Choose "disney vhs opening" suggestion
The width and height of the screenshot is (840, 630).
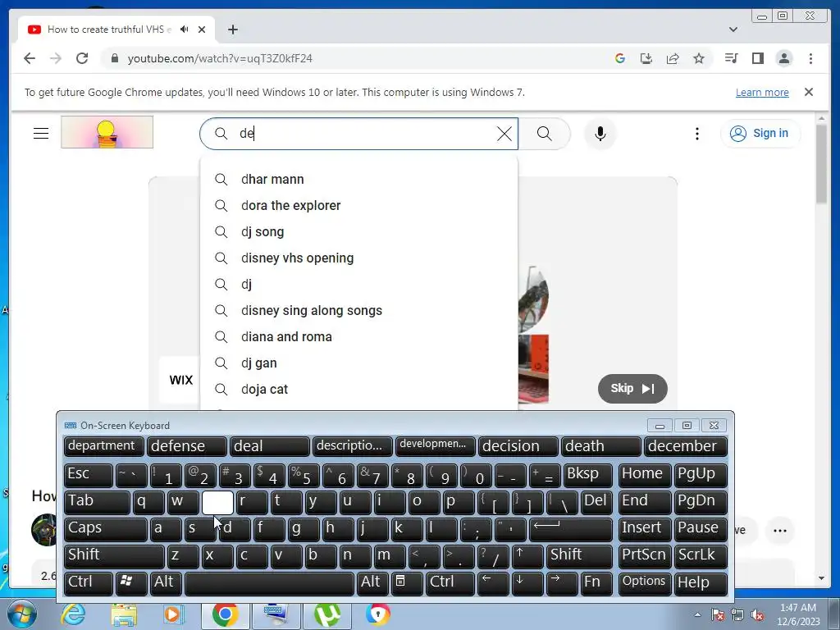(359, 258)
